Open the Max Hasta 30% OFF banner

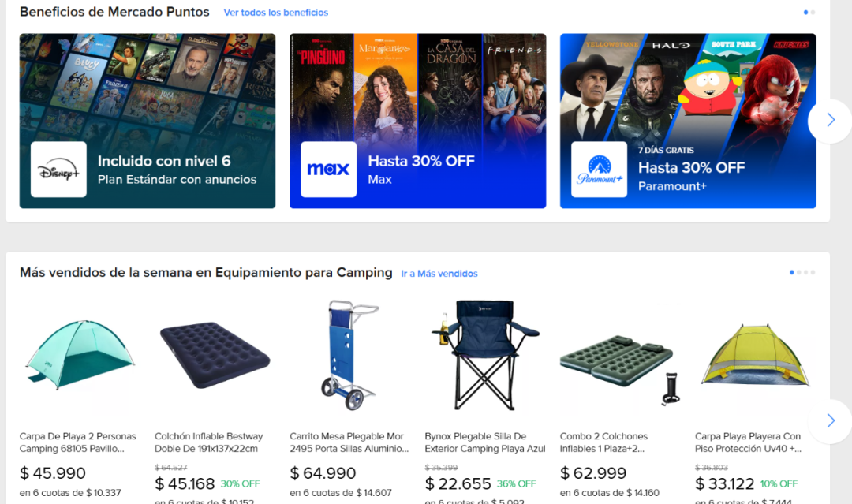coord(418,121)
